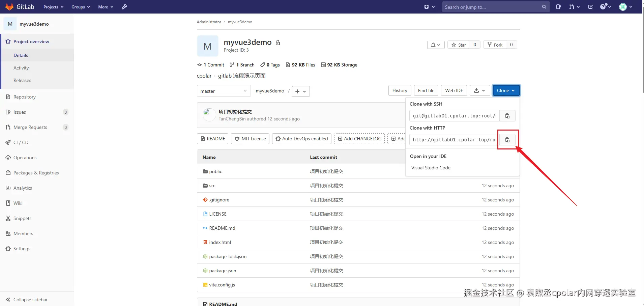Open Repository section
Image resolution: width=644 pixels, height=306 pixels.
coord(24,97)
